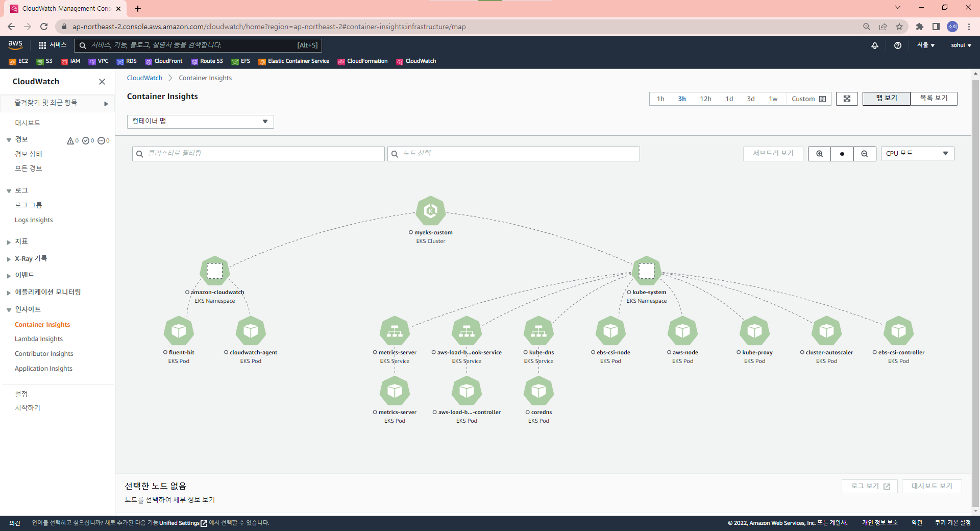Screen dimensions: 980x531
Task: Open Application Insights in sidebar
Action: coord(43,369)
